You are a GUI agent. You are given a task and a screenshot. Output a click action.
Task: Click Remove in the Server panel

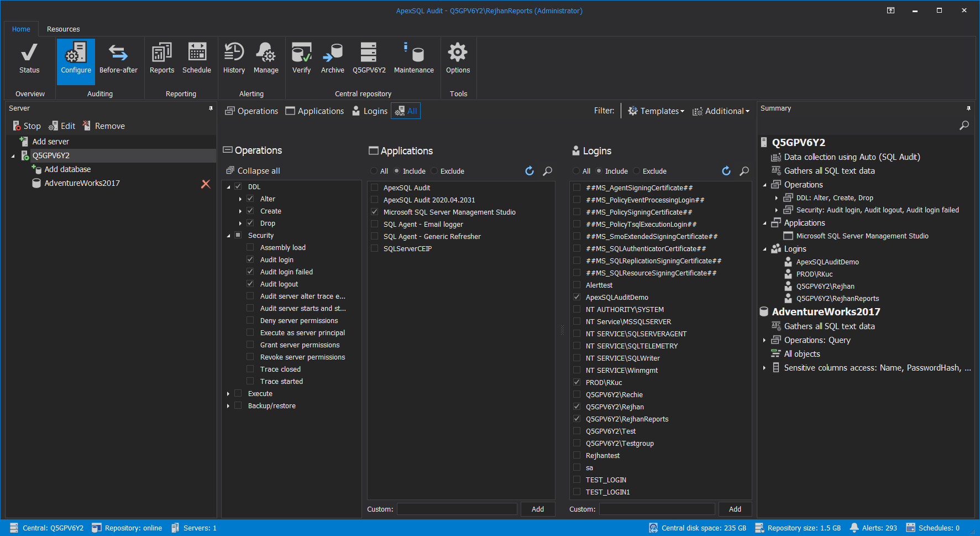tap(104, 126)
